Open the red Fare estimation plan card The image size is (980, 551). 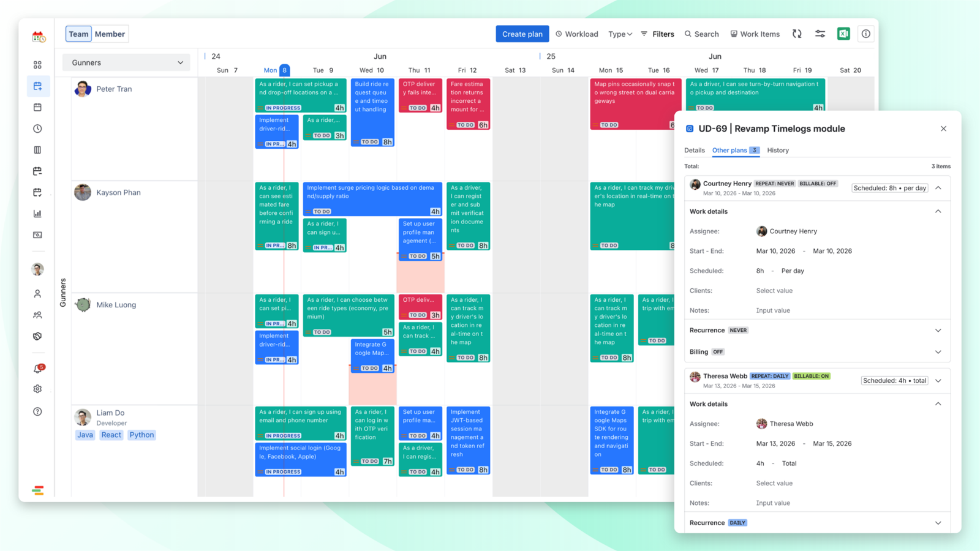pyautogui.click(x=468, y=104)
